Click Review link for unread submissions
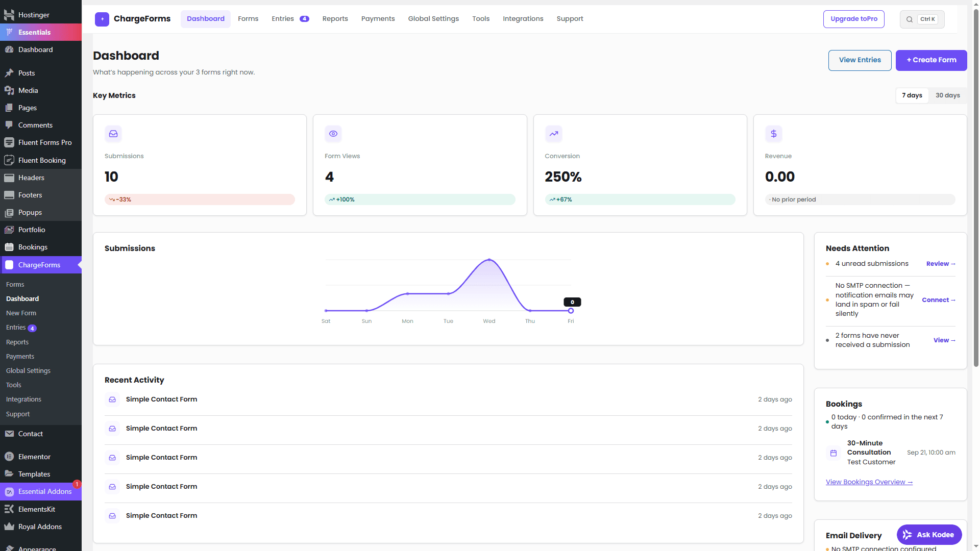 941,264
